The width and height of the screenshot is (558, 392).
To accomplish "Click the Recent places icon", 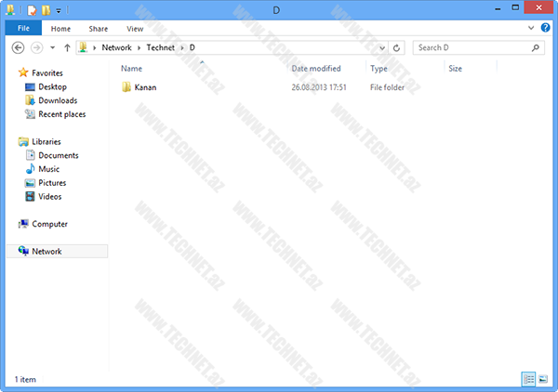I will pos(30,113).
